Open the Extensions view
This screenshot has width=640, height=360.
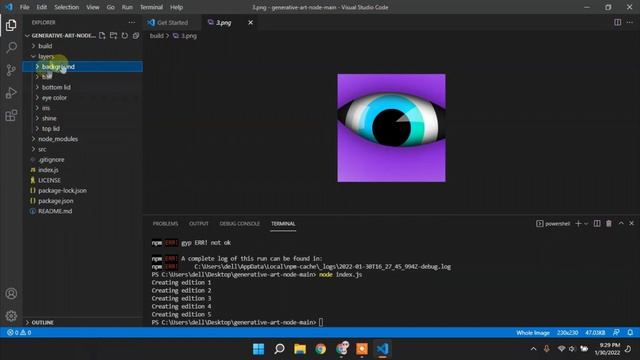(11, 116)
